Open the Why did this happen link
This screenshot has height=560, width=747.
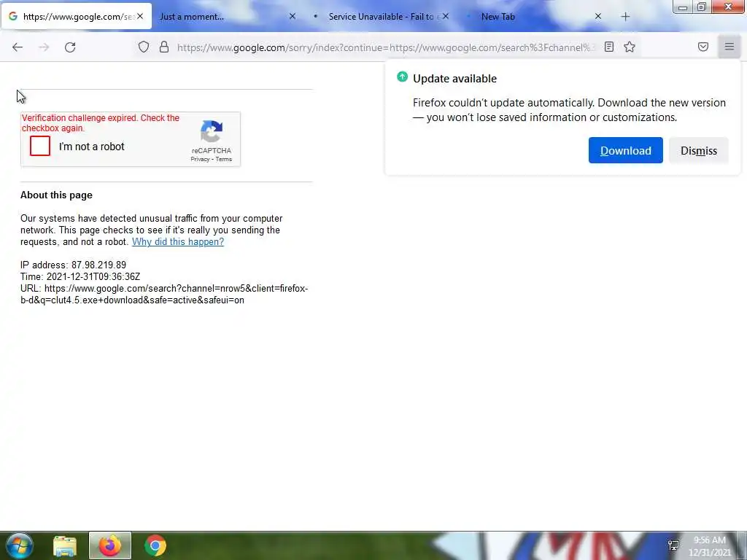tap(178, 241)
